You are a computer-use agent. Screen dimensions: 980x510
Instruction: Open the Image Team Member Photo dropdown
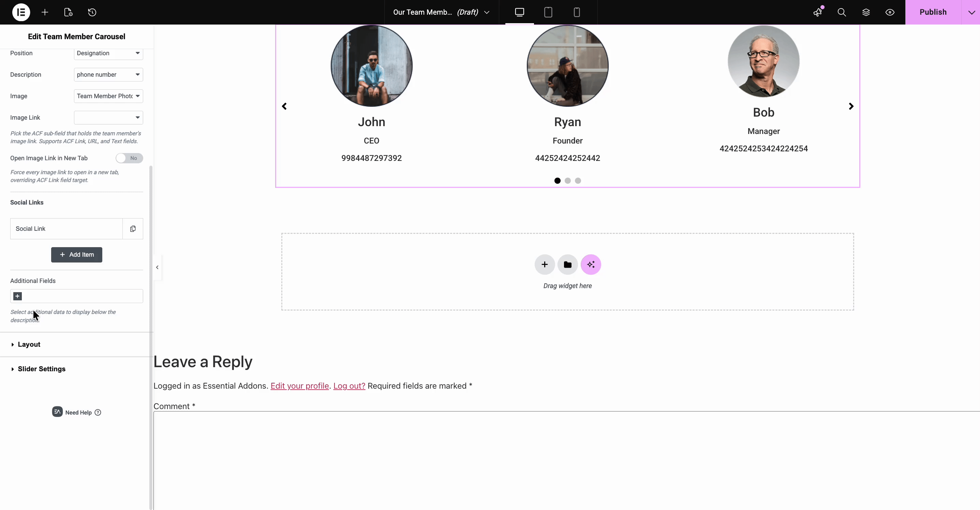pyautogui.click(x=108, y=96)
